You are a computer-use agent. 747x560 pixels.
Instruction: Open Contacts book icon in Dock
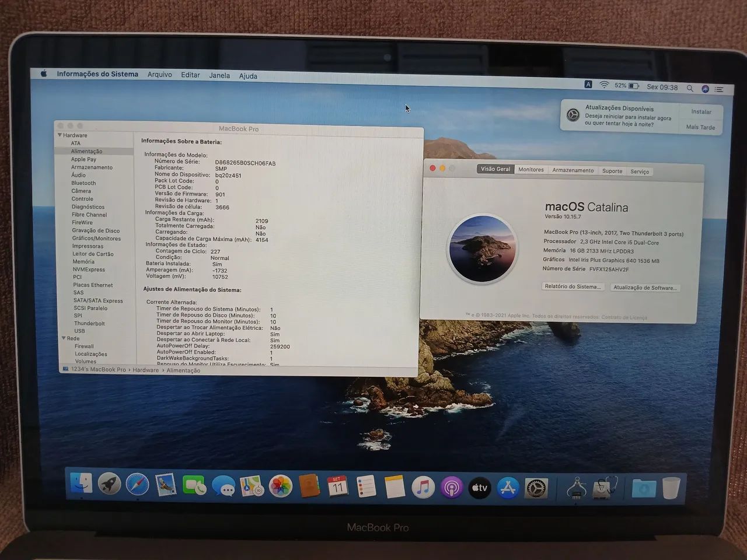pyautogui.click(x=309, y=487)
